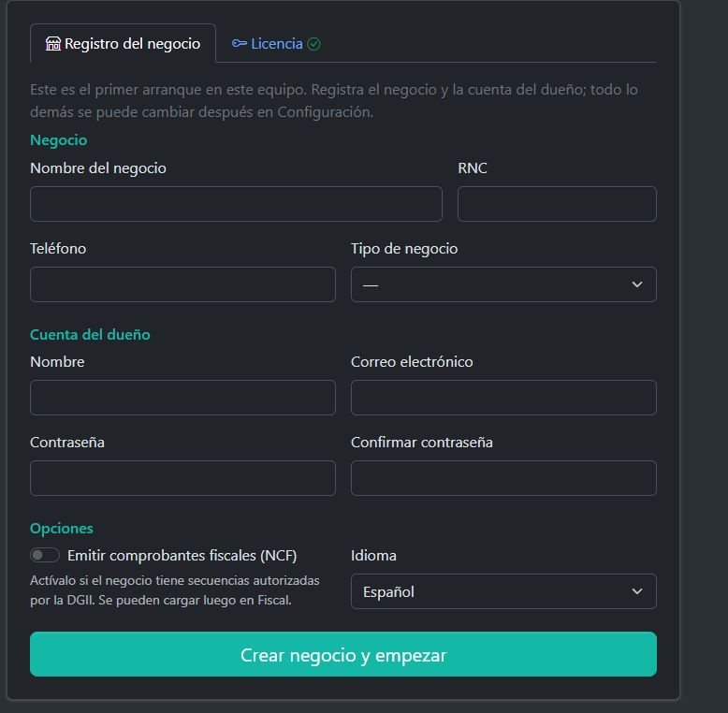Screen dimensions: 728x713
Task: Focus the Teléfono input field
Action: coord(182,284)
